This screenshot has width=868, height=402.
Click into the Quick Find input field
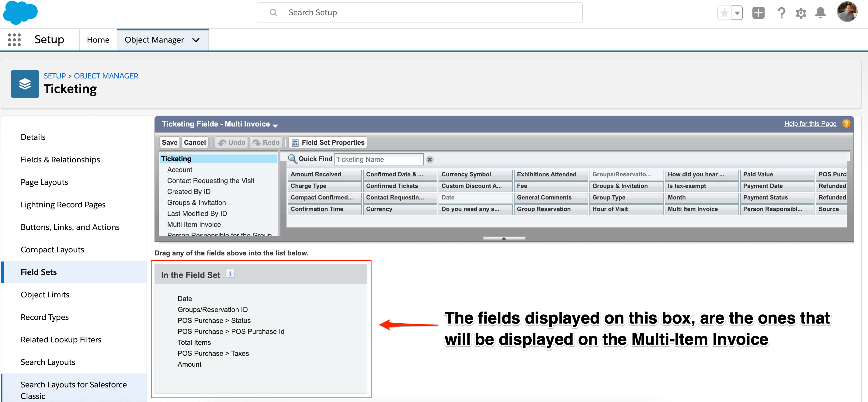(378, 160)
